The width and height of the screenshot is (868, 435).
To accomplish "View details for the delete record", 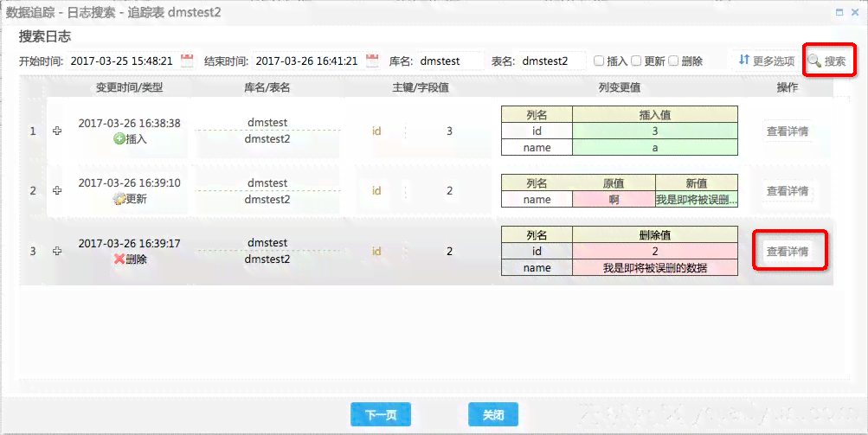I will point(788,252).
